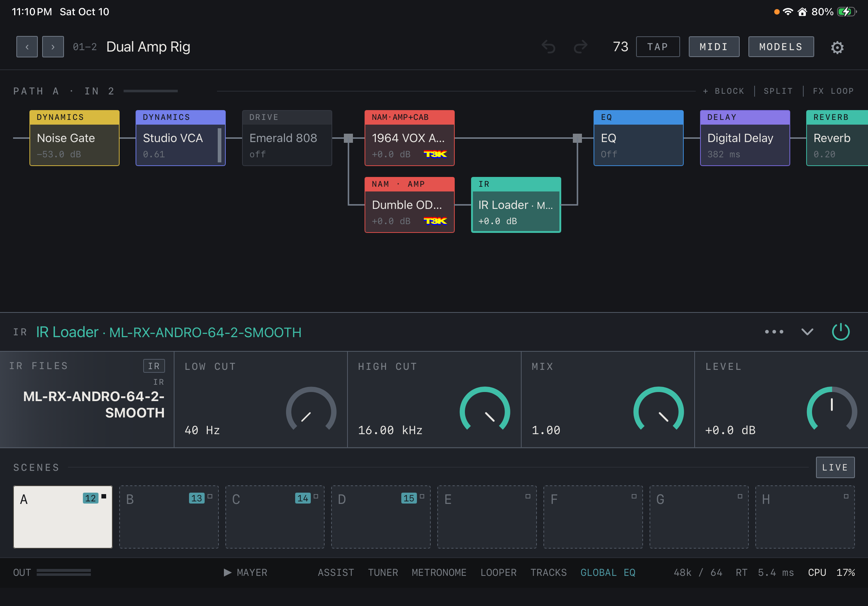Toggle the small square on scene E

point(528,496)
